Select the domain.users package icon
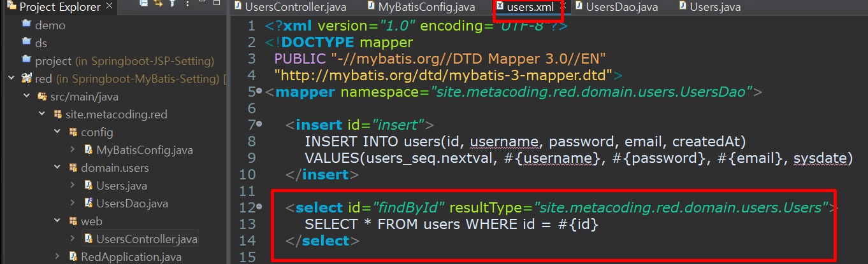The height and width of the screenshot is (264, 868). [x=73, y=168]
